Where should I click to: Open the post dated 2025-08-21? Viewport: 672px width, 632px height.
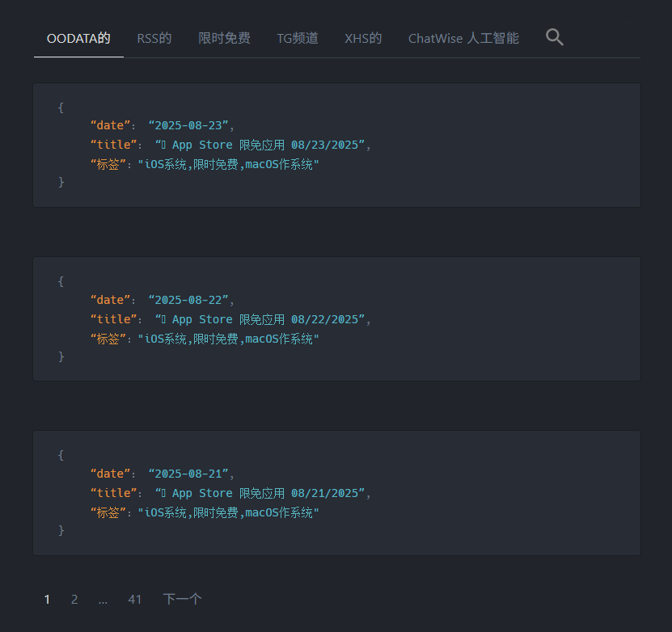[336, 493]
